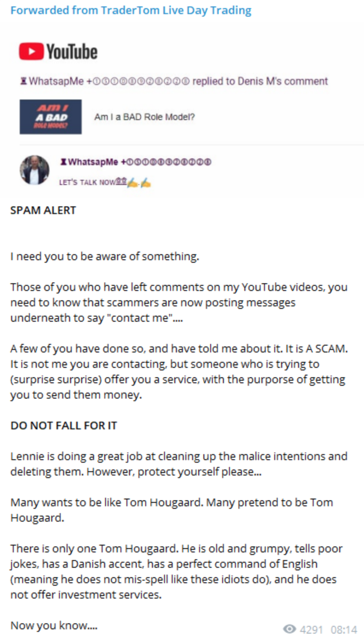Click the 4291 view count
This screenshot has height=634, width=364.
point(311,629)
